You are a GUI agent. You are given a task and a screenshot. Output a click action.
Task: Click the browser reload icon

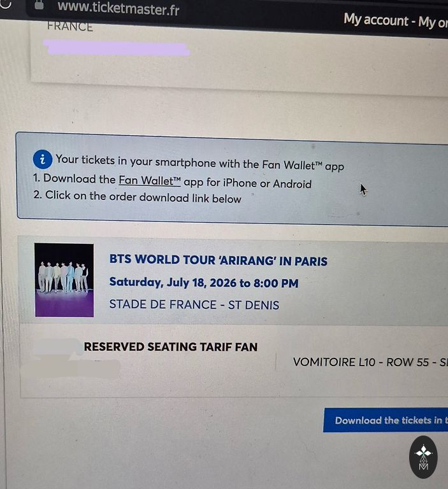tap(6, 4)
